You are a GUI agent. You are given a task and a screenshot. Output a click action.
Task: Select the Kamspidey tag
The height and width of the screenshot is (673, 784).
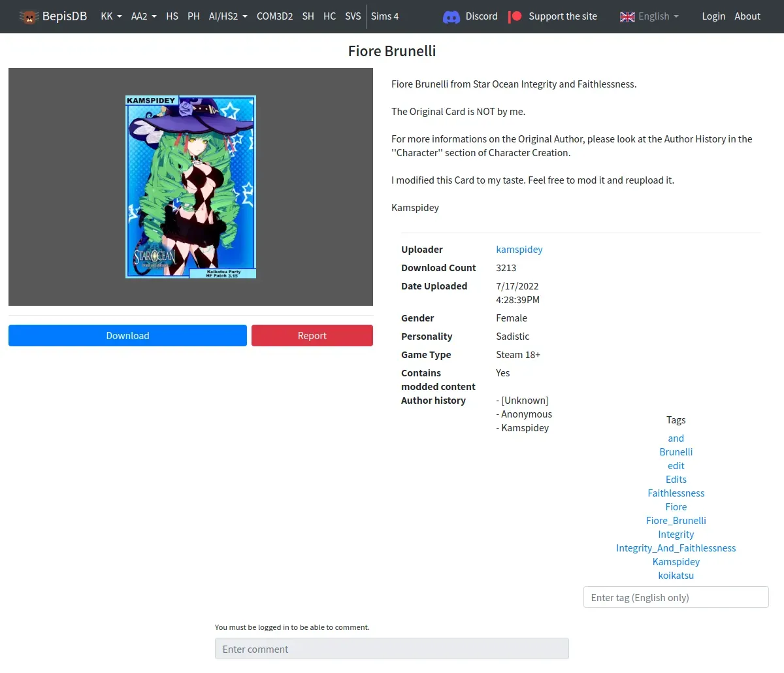pos(676,562)
